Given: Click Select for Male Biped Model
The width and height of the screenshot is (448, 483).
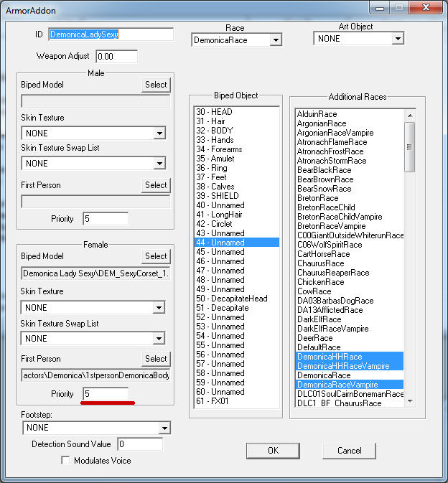Looking at the screenshot, I should (156, 85).
